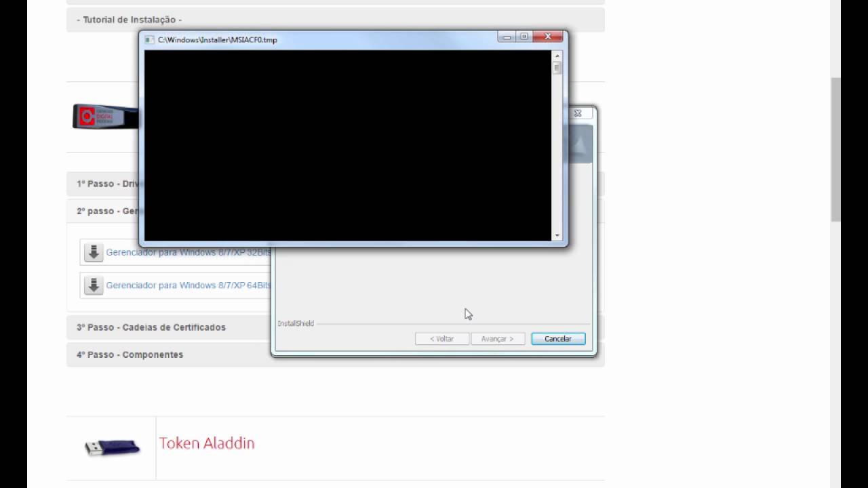Screen dimensions: 868x488
Task: Click the disabled Voltar button
Action: pos(442,338)
